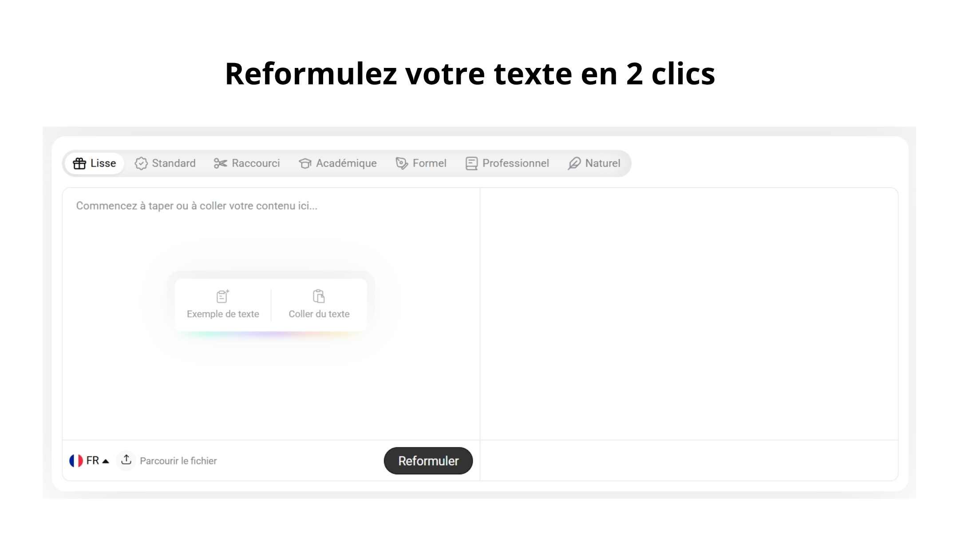Click the Coller du texte button
The height and width of the screenshot is (554, 980).
319,314
